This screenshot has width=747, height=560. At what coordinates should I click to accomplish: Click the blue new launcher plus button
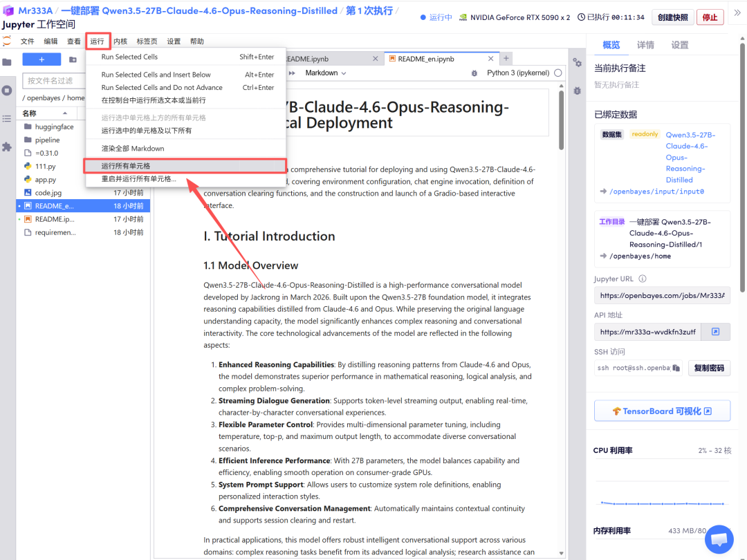click(x=41, y=59)
